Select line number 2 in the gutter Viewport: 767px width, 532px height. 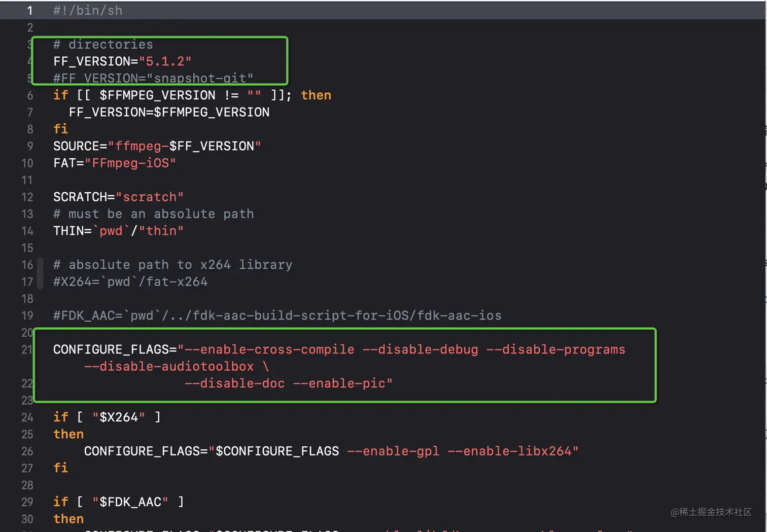(x=30, y=27)
